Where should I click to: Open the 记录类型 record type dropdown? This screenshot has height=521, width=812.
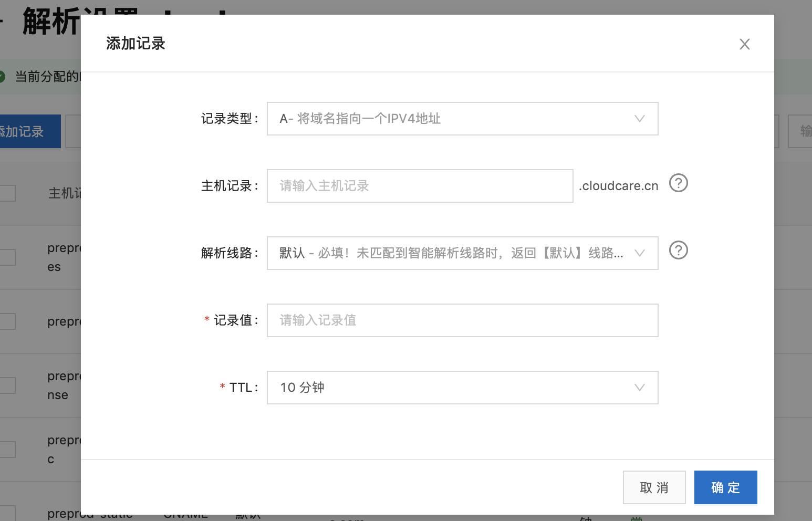(462, 119)
